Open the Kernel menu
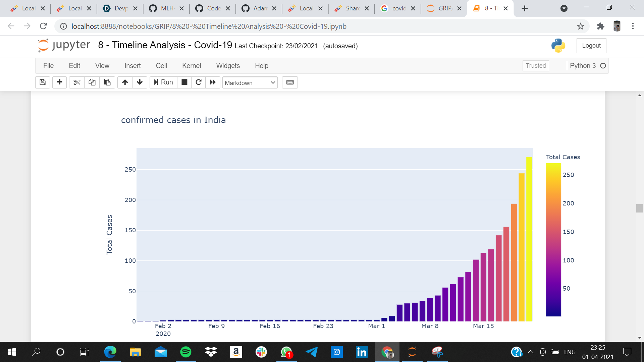 191,66
